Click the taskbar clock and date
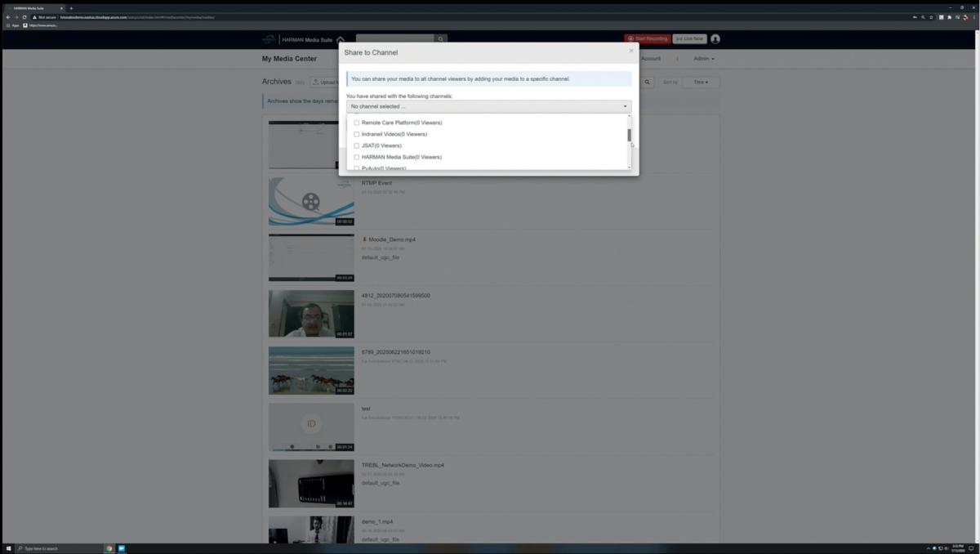 tap(957, 548)
